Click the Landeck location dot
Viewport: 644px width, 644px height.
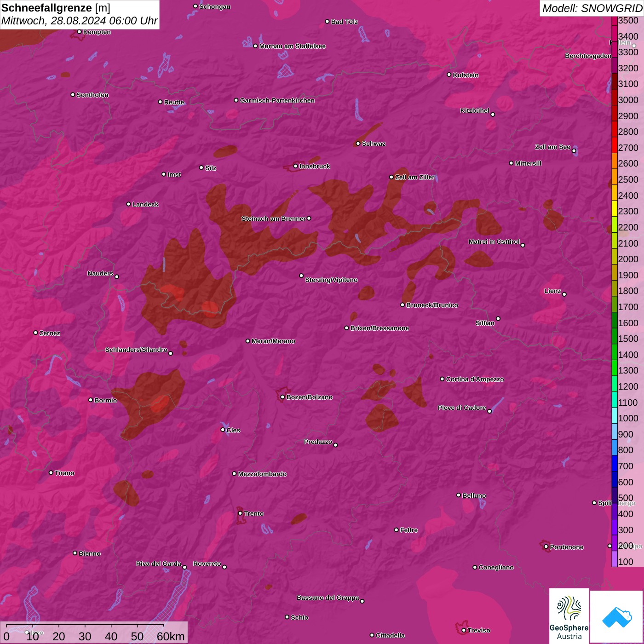click(x=128, y=204)
